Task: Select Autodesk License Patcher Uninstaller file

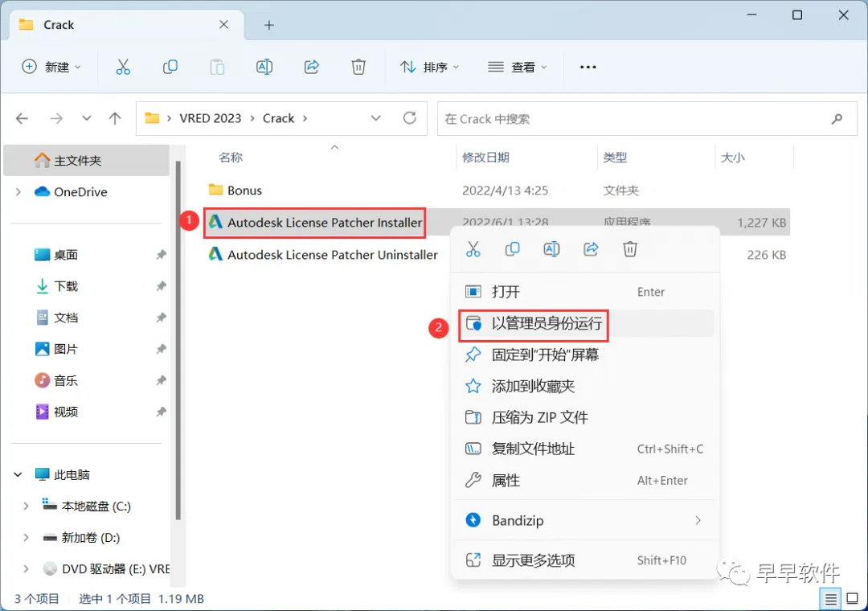Action: pos(323,255)
